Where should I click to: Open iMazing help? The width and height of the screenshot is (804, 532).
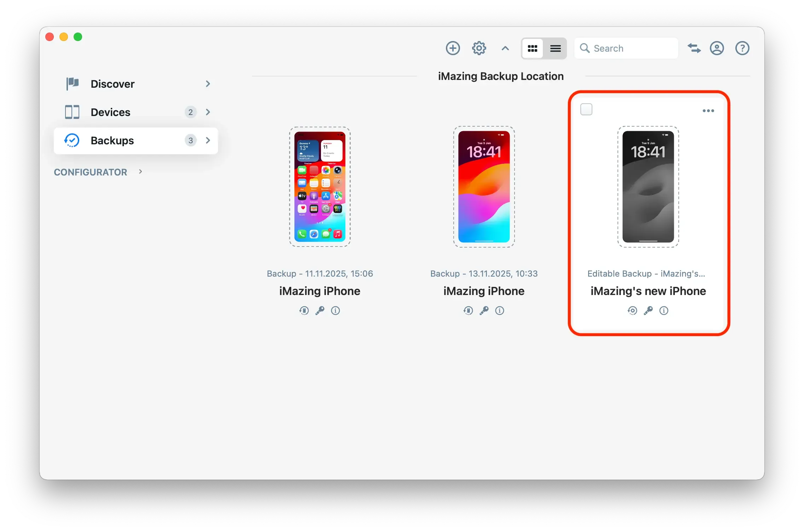(742, 48)
